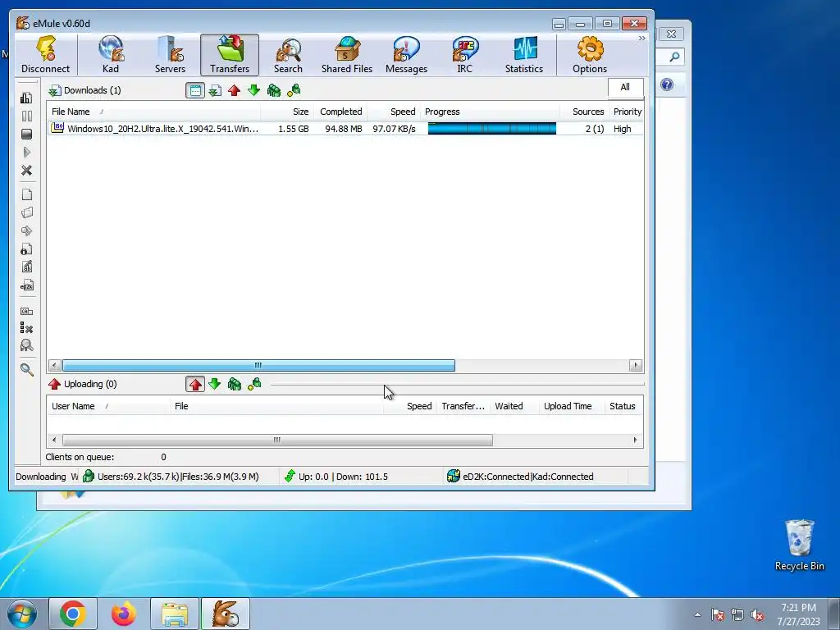
Task: Click the Pause download sidebar icon
Action: [x=26, y=116]
